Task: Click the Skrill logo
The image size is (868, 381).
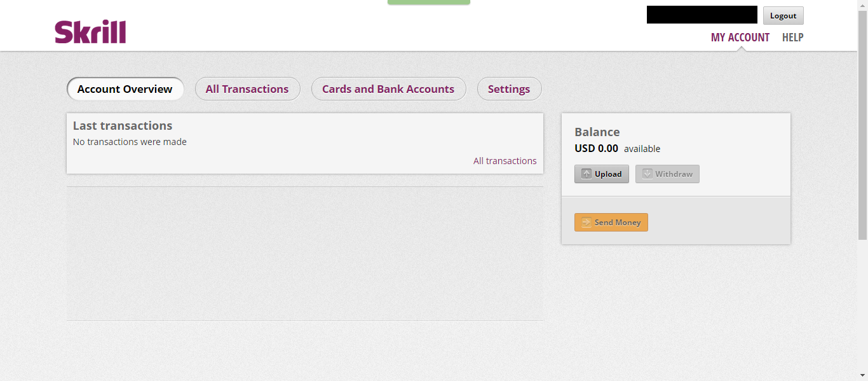Action: (x=90, y=32)
